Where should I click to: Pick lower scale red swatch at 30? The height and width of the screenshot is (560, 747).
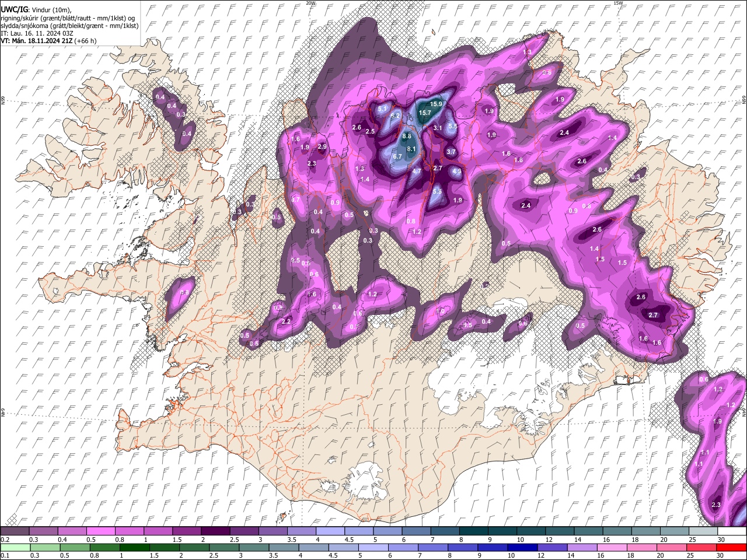[x=731, y=547]
